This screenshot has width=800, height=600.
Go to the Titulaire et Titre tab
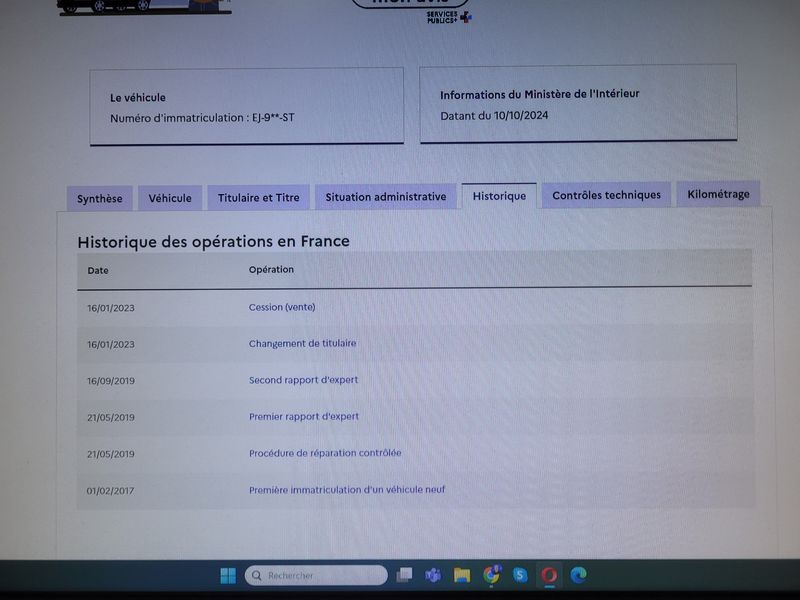pos(258,197)
